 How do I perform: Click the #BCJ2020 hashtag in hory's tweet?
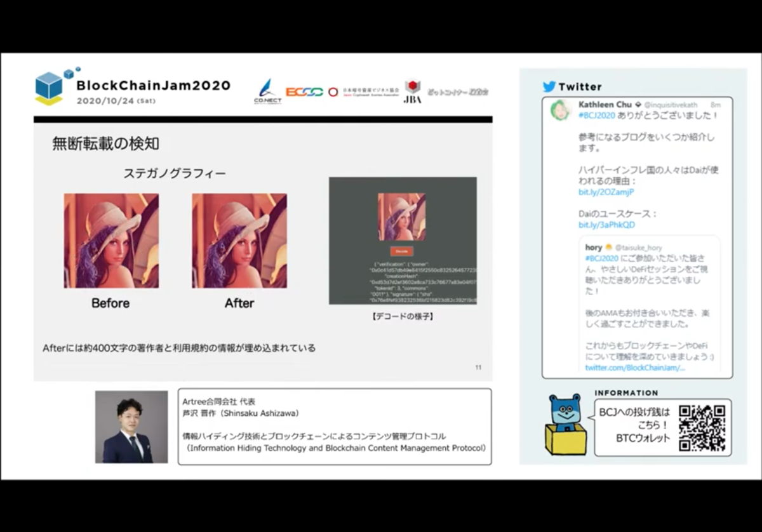[601, 258]
